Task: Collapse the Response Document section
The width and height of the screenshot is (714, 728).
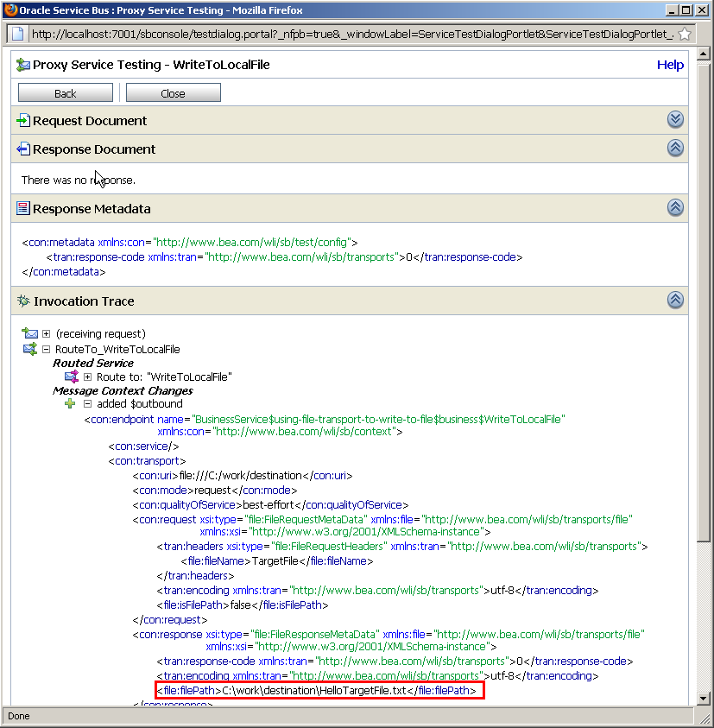Action: [675, 149]
